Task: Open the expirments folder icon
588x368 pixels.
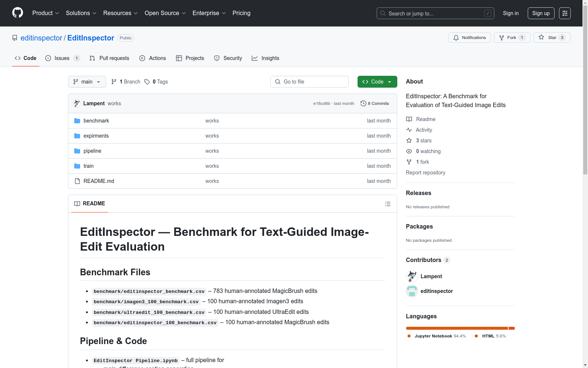Action: pos(77,136)
